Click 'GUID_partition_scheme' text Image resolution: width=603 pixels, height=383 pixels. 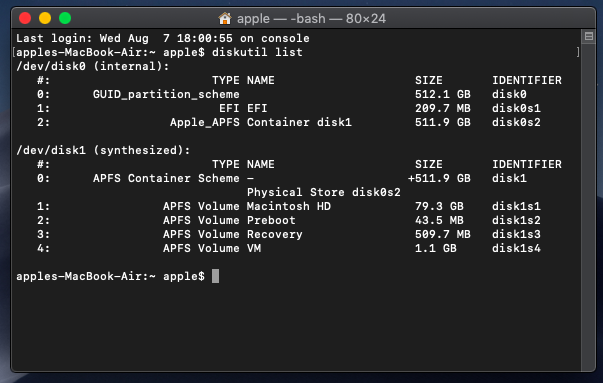(166, 95)
